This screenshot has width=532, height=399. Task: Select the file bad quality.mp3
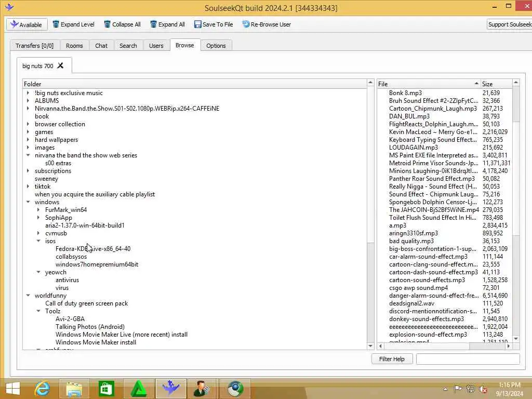411,241
